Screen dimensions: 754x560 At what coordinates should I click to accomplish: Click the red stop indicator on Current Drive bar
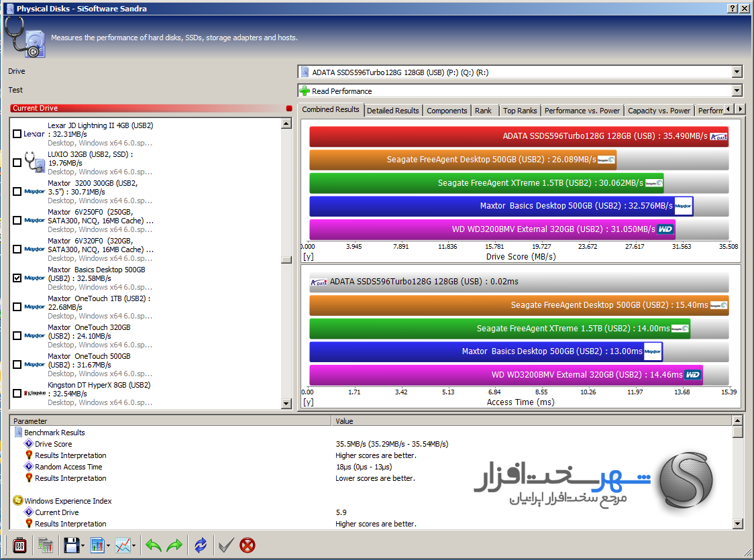click(289, 108)
